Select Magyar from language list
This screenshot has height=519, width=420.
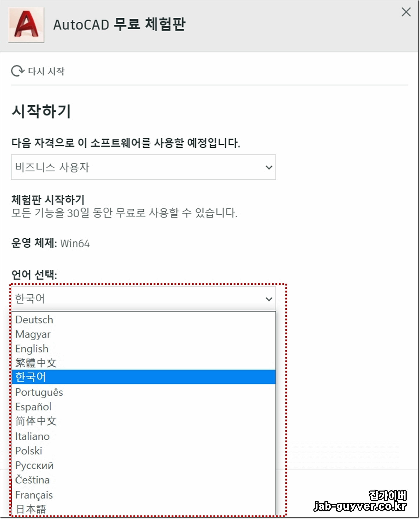coord(33,334)
